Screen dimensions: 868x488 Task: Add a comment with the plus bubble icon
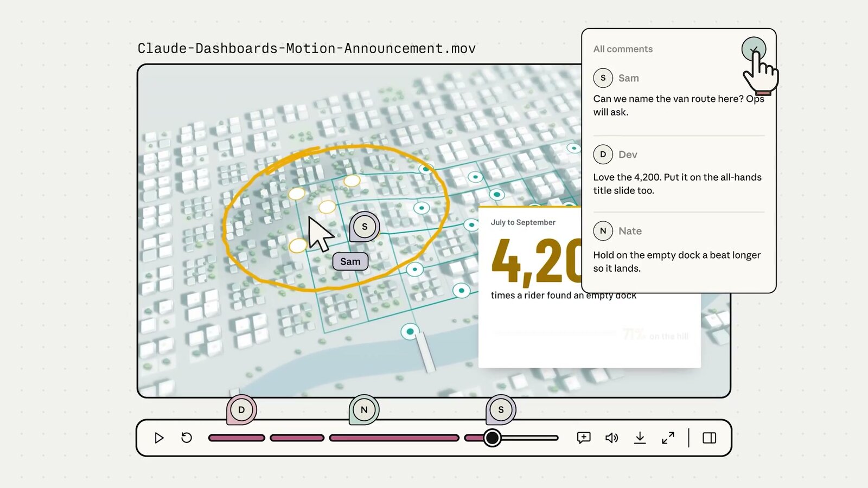[584, 438]
